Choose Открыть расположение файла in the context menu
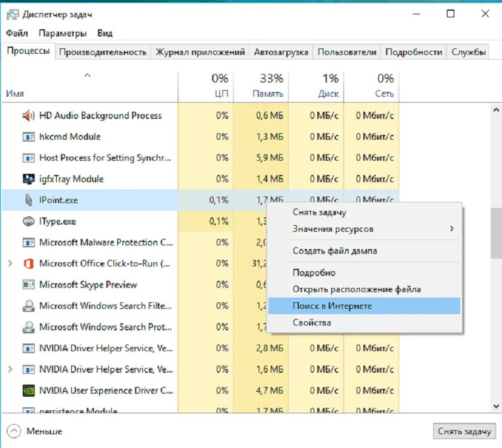Screen dimensions: 502x448 click(364, 289)
